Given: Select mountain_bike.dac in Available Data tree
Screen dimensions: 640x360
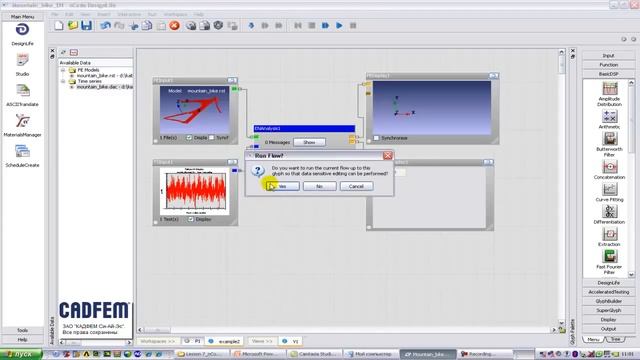Looking at the screenshot, I should point(104,87).
